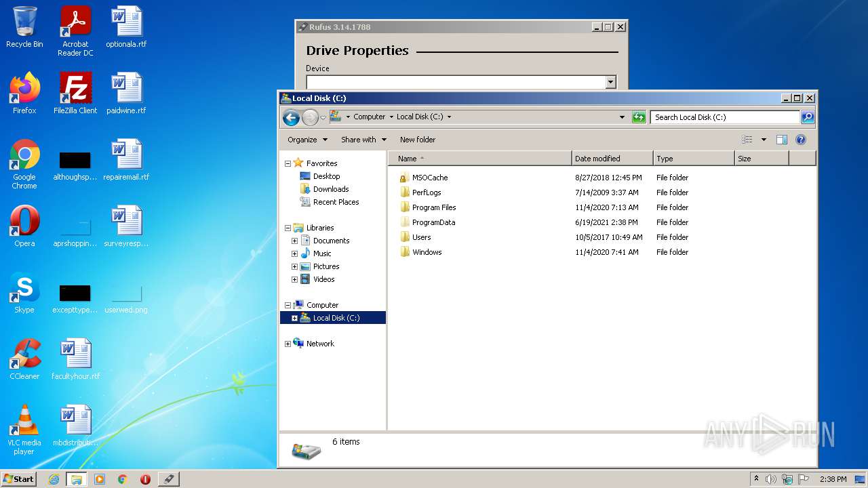This screenshot has width=868, height=488.
Task: Launch Firefox from desktop
Action: coord(24,94)
